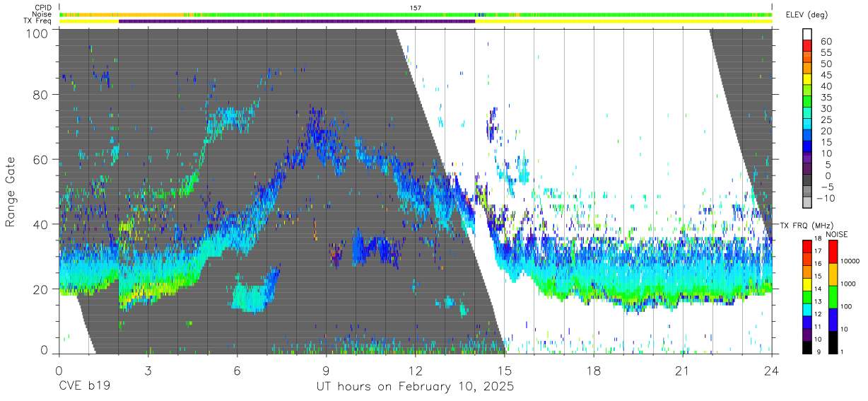This screenshot has height=401, width=868.
Task: Click the cyan 25-degree elevation swatch
Action: pyautogui.click(x=807, y=125)
